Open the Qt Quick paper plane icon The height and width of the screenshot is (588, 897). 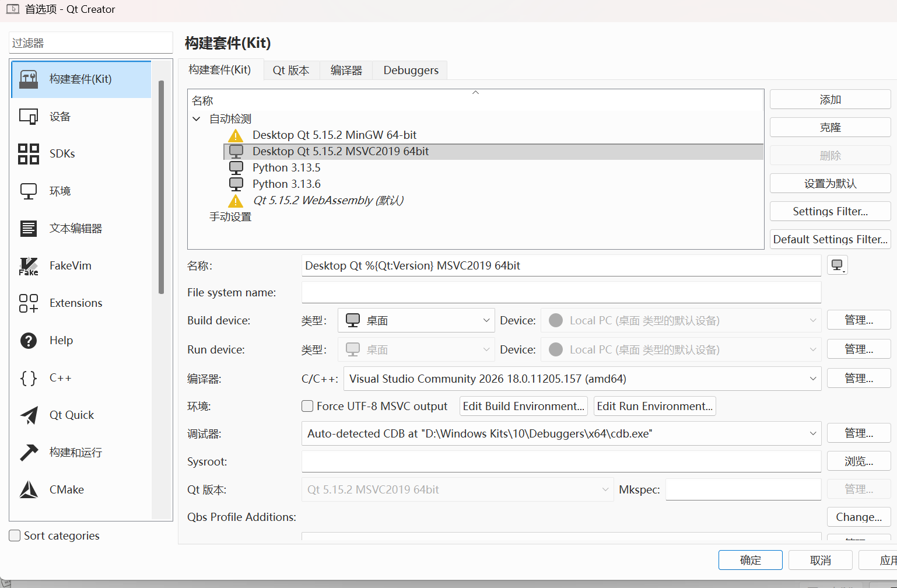29,415
